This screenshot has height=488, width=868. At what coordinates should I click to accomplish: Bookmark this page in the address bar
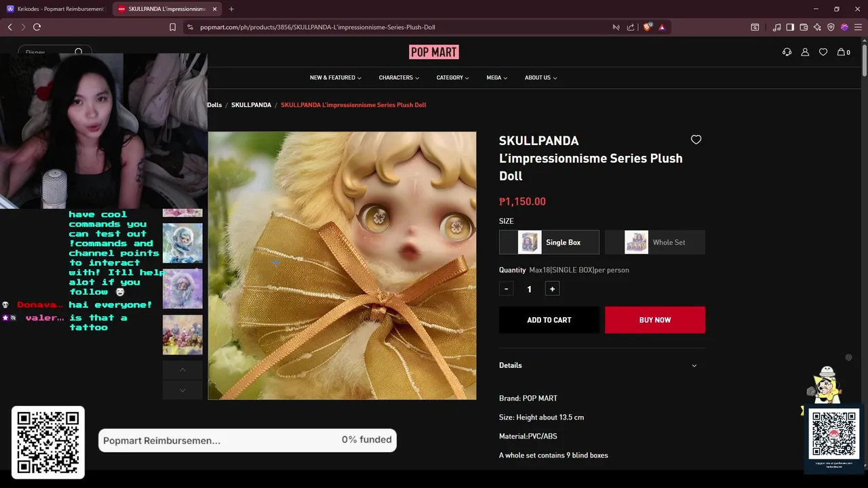[x=172, y=27]
